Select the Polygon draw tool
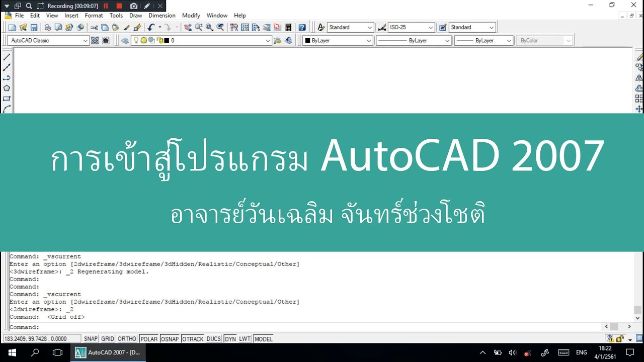Viewport: 644px width, 362px height. [x=7, y=88]
